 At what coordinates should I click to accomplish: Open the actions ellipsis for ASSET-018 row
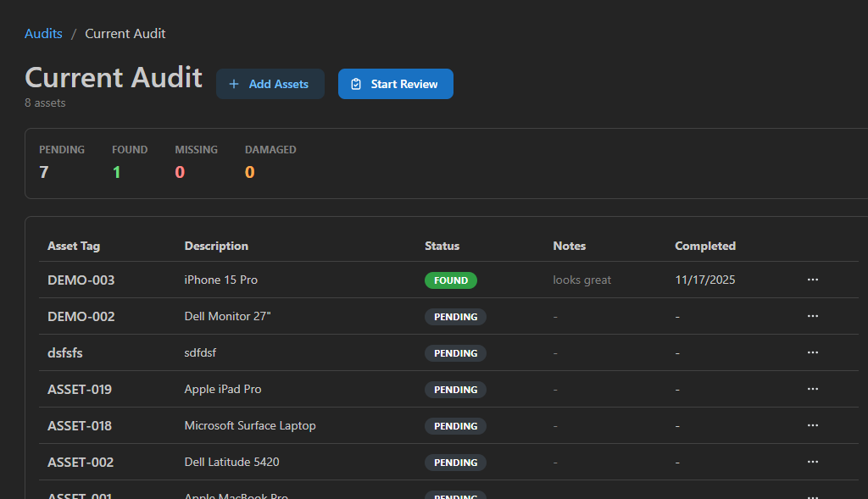tap(813, 425)
